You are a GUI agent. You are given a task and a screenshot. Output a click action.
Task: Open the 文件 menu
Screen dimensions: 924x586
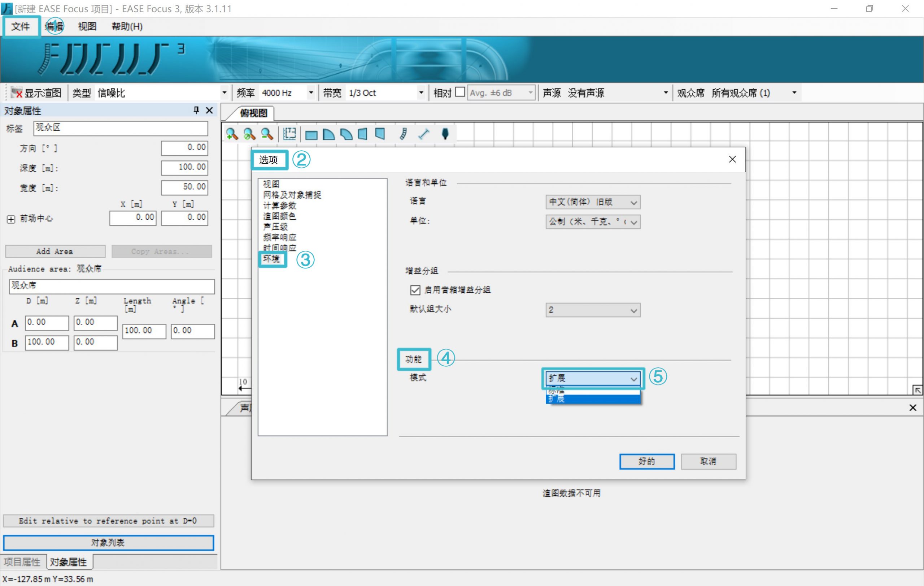21,26
